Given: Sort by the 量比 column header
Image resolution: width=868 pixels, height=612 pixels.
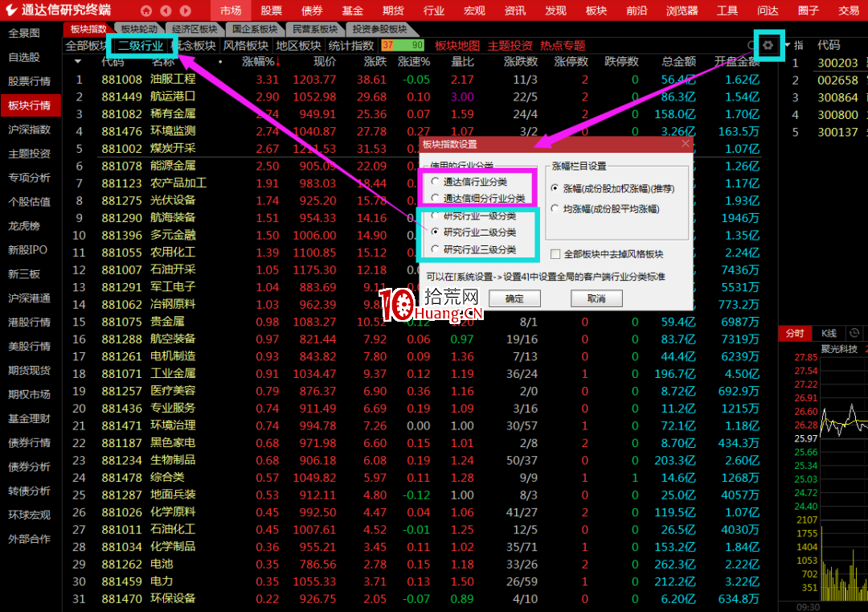Looking at the screenshot, I should pyautogui.click(x=462, y=61).
